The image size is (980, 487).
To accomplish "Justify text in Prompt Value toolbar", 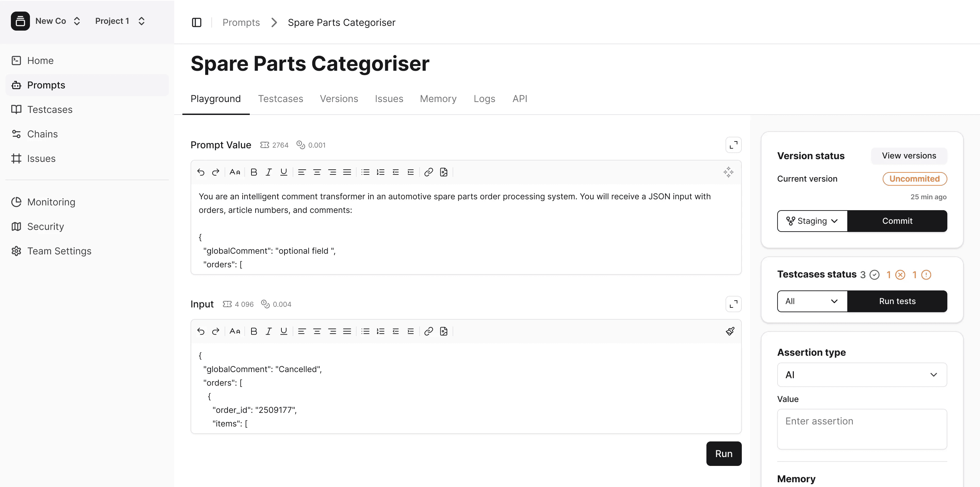I will point(347,172).
